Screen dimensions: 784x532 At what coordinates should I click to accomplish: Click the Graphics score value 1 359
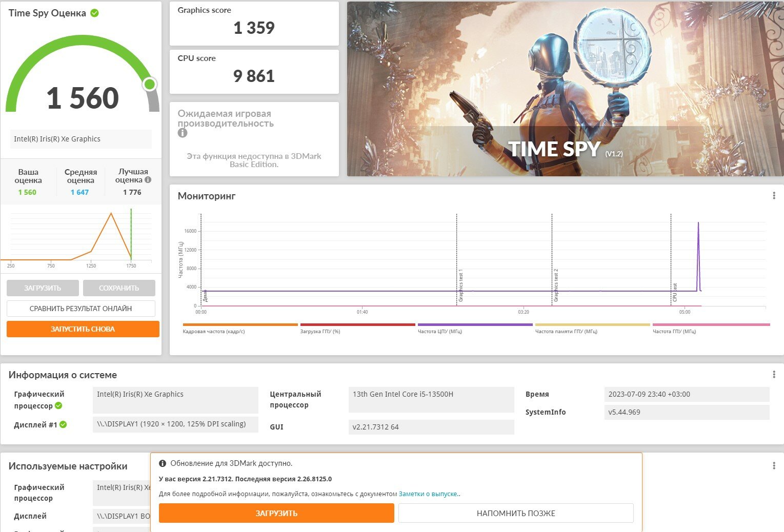[x=254, y=28]
